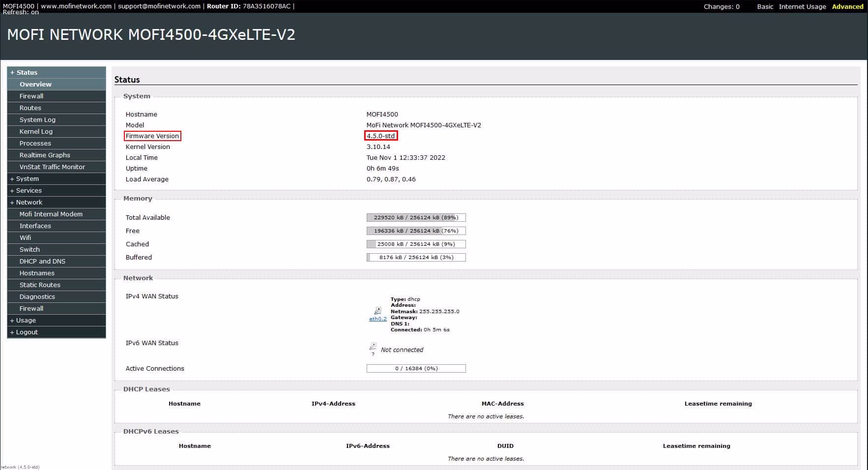The width and height of the screenshot is (868, 470).
Task: Open the Status Firewall page
Action: [57, 96]
